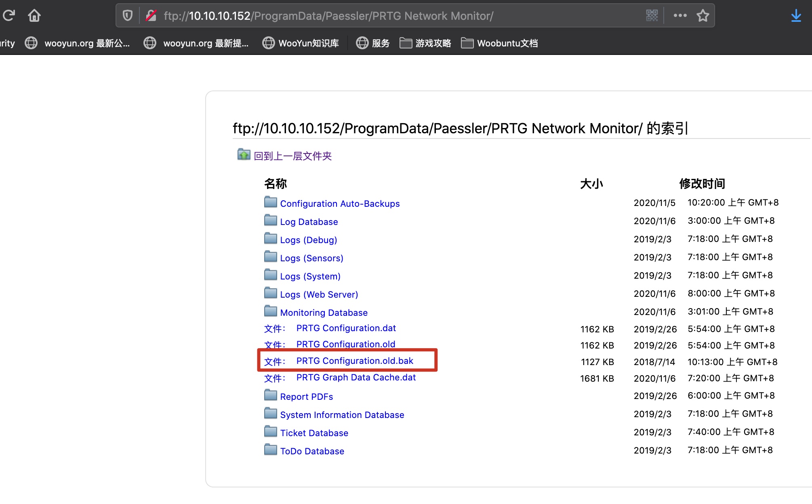Open the QR code icon in address bar
This screenshot has height=504, width=812.
(x=652, y=16)
